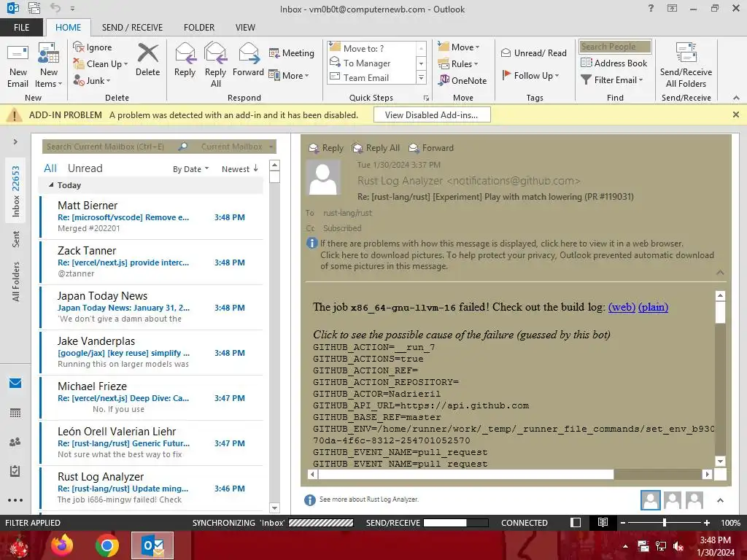Switch to Reading view in status bar
Image resolution: width=747 pixels, height=560 pixels.
(x=603, y=522)
